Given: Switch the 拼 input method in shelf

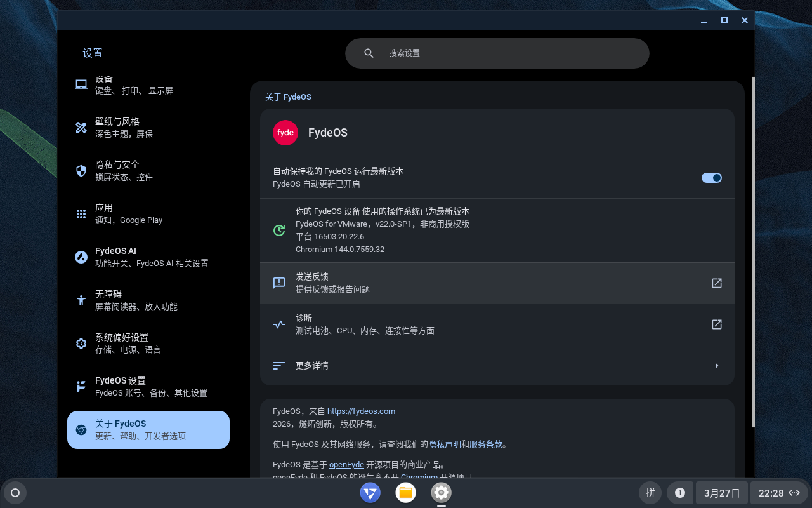Looking at the screenshot, I should point(650,493).
